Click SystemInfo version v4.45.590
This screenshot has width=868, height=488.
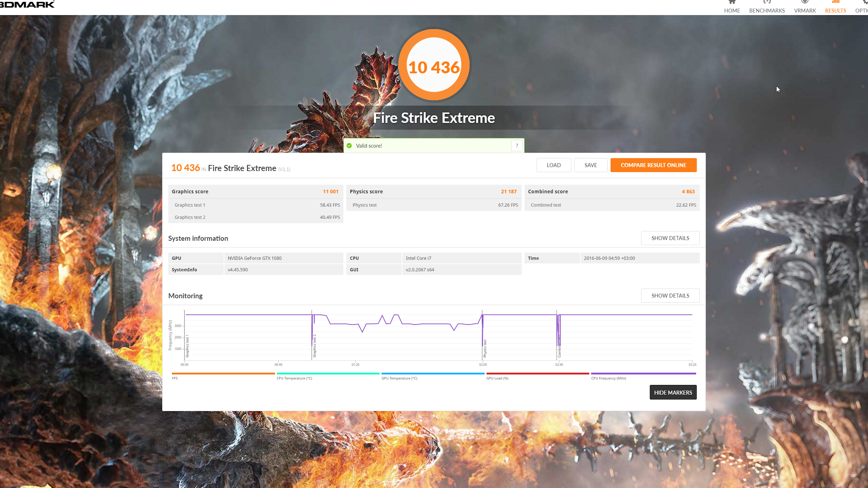tap(238, 270)
